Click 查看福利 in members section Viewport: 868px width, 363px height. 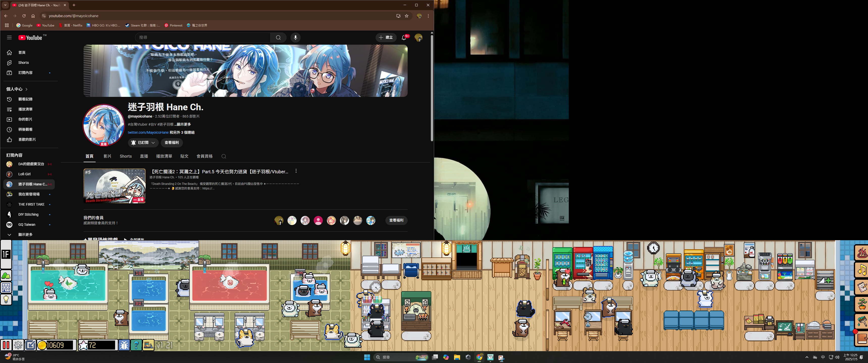(396, 220)
